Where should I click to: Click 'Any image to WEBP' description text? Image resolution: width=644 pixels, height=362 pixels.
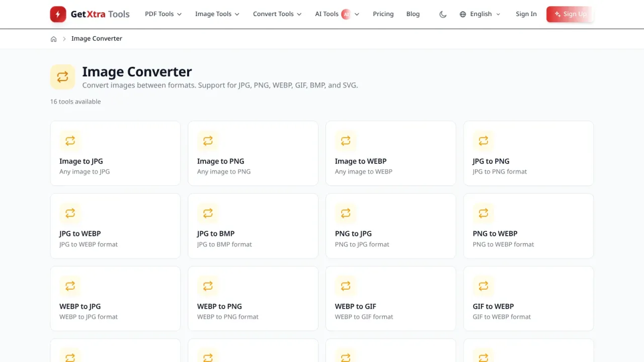pos(364,172)
